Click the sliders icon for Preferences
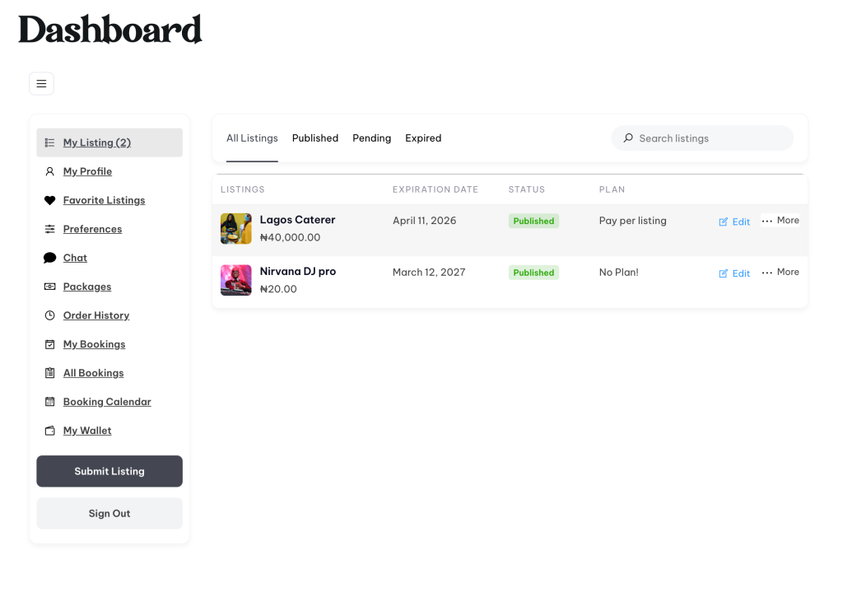The width and height of the screenshot is (843, 616). [49, 229]
